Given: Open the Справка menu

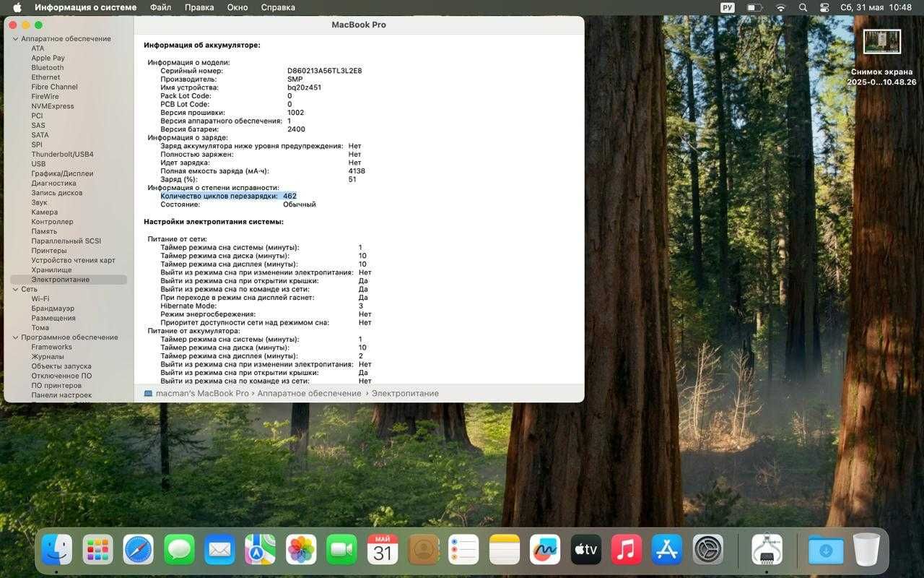Looking at the screenshot, I should [x=278, y=7].
